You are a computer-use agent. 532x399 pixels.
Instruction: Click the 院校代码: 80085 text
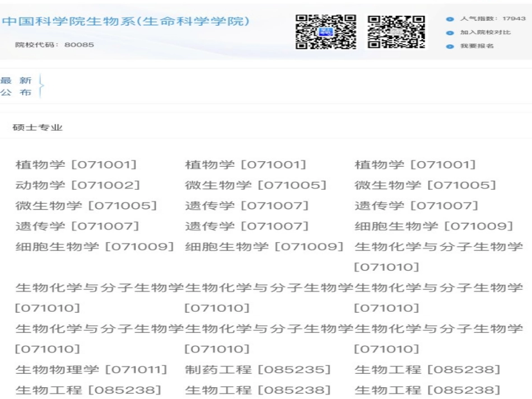54,45
